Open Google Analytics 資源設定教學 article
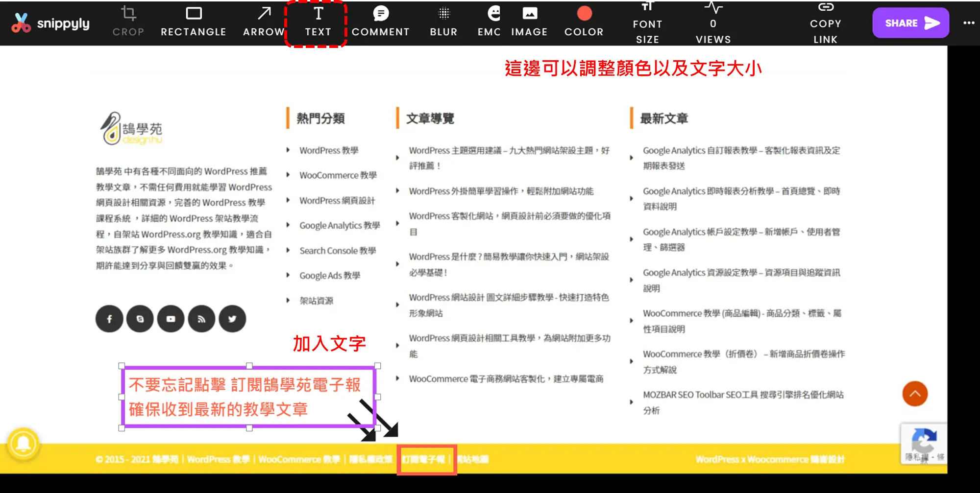The height and width of the screenshot is (493, 980). 741,280
